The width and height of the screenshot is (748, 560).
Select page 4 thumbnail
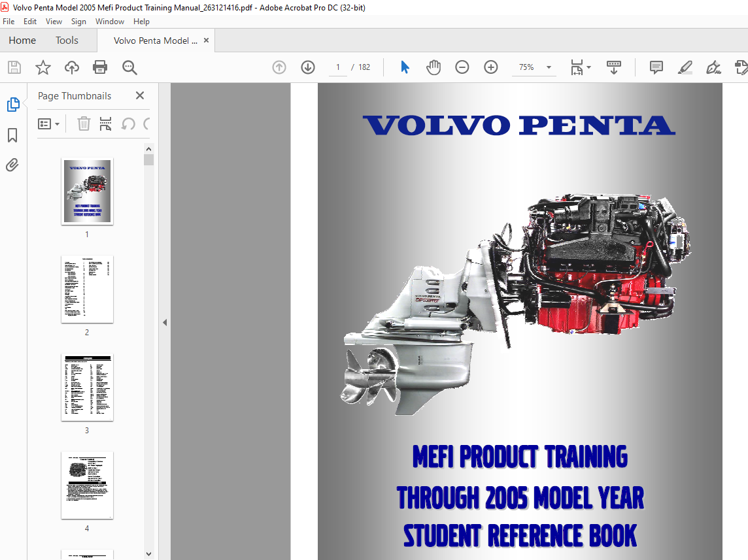click(88, 485)
